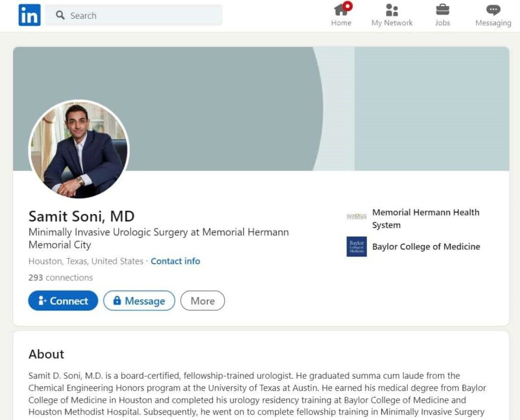Go to Home in top navigation
The image size is (520, 420).
click(x=341, y=15)
